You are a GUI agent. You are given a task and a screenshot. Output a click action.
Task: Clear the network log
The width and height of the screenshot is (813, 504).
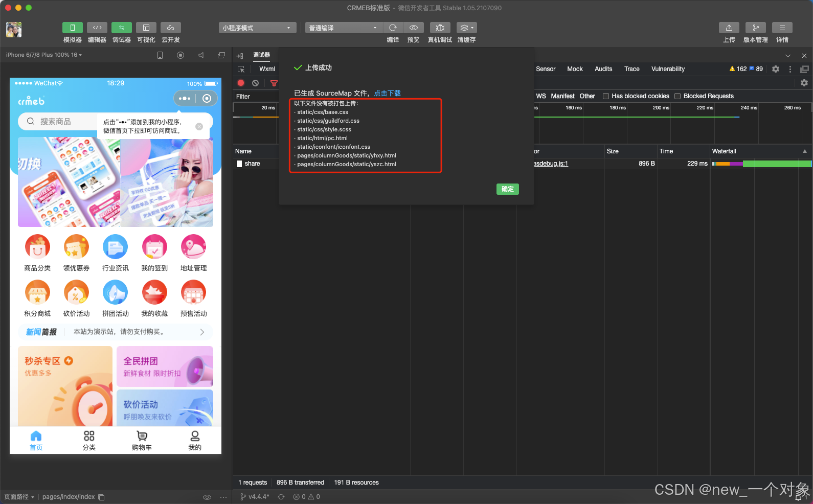pyautogui.click(x=256, y=83)
